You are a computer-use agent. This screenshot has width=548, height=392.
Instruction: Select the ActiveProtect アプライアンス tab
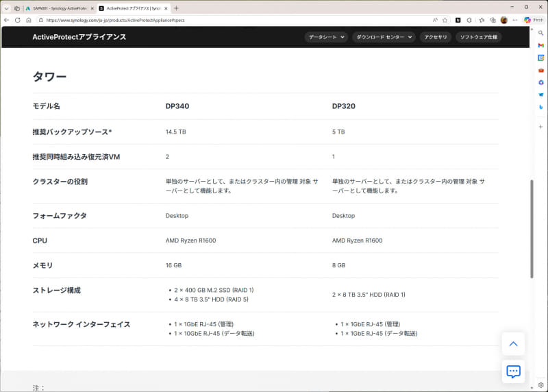pyautogui.click(x=133, y=8)
